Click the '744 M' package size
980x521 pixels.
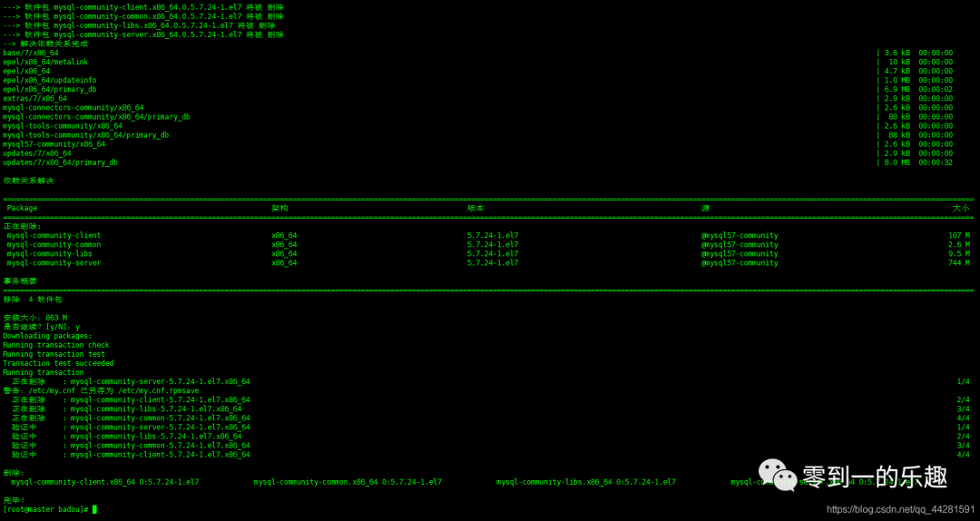(959, 262)
